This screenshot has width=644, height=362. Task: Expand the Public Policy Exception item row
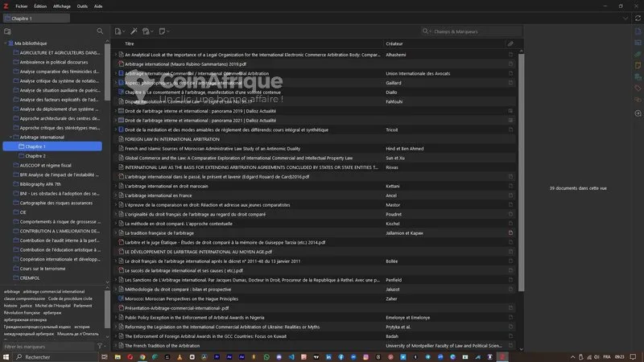click(x=116, y=317)
